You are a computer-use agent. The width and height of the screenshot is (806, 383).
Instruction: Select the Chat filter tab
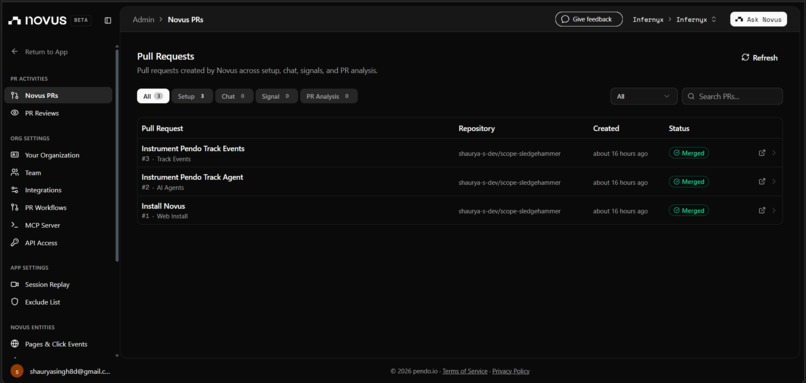pos(234,96)
